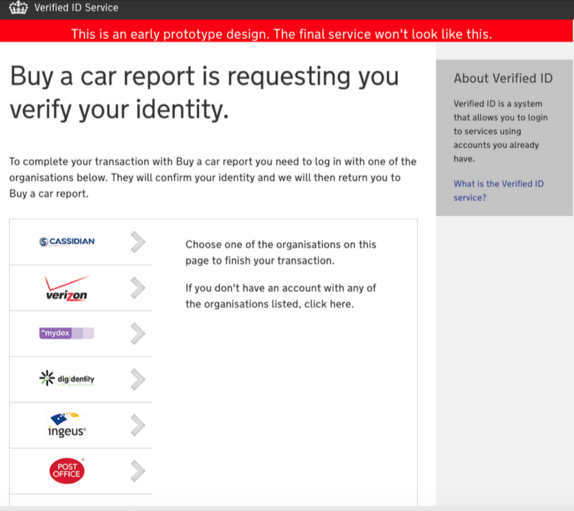
Task: Click the 'About Verified ID' heading
Action: [x=503, y=78]
